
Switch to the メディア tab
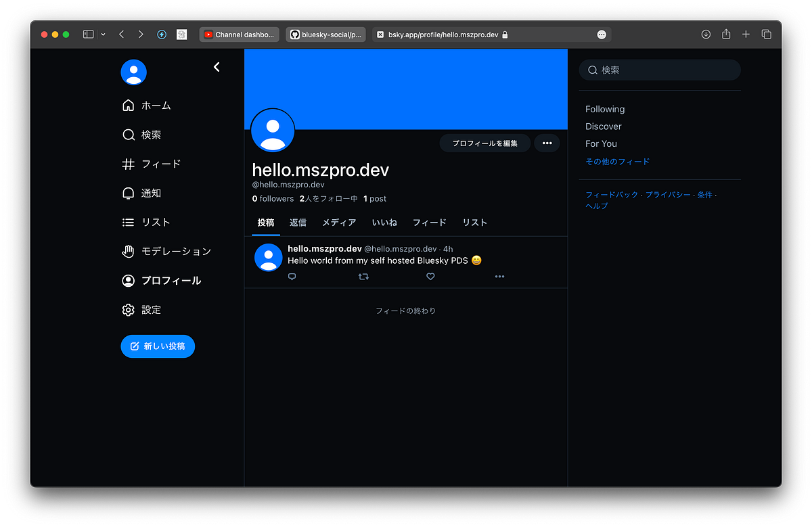tap(339, 222)
